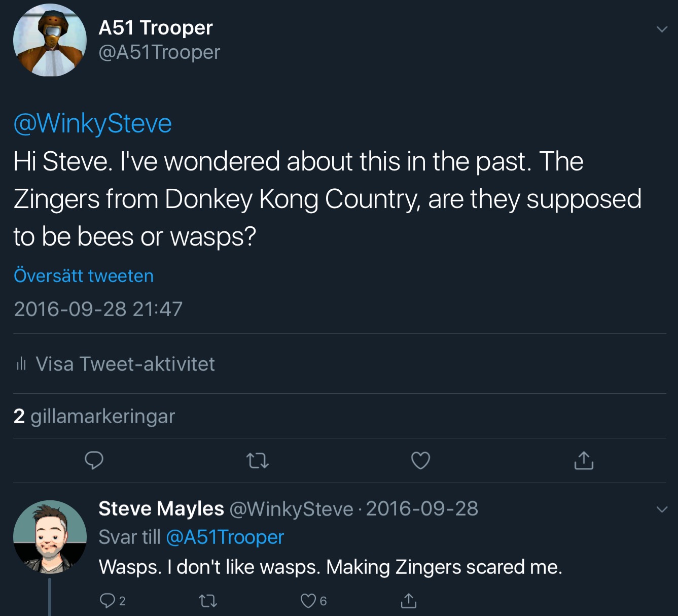View the 2 gillamarkeringar likes list
The image size is (678, 616).
94,416
